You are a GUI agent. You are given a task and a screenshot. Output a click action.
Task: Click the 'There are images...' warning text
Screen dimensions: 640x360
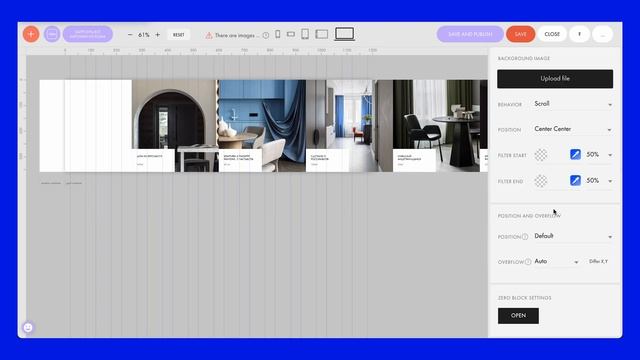pyautogui.click(x=237, y=36)
